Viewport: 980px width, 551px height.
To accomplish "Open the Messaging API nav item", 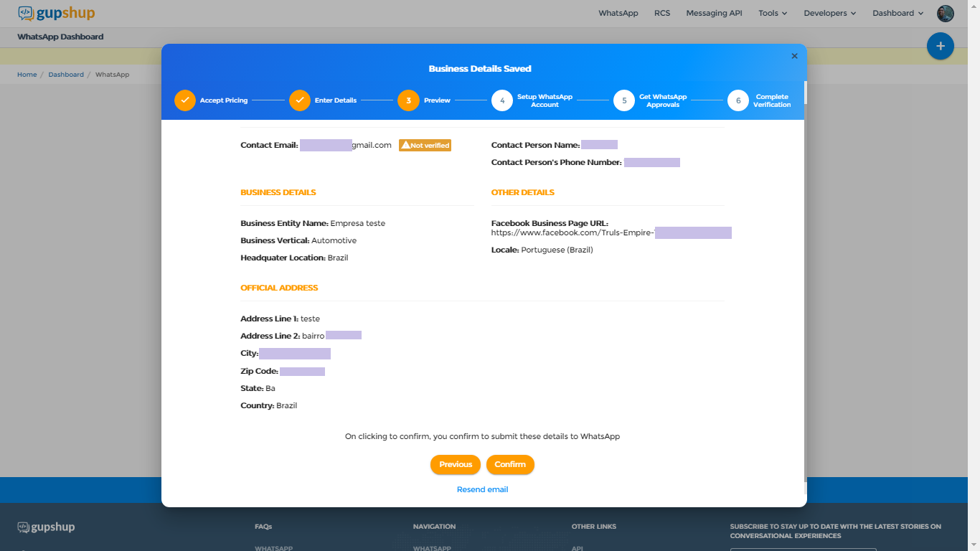I will point(714,13).
